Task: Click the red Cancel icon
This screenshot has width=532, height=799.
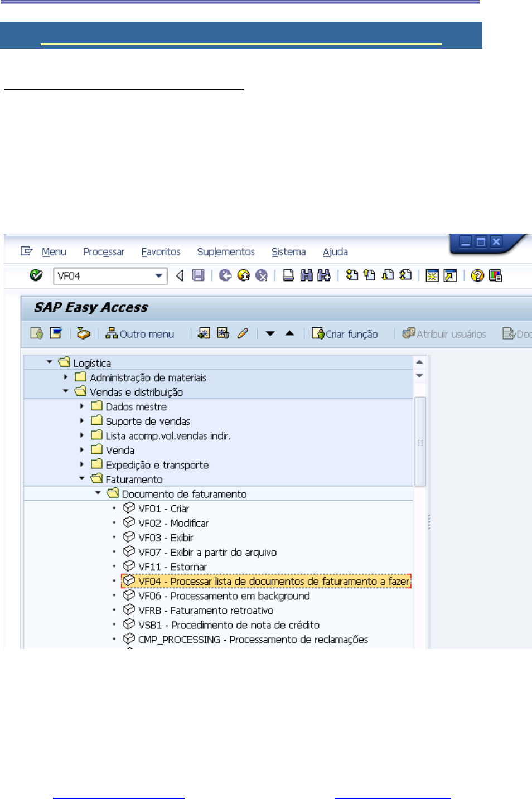Action: (x=261, y=275)
